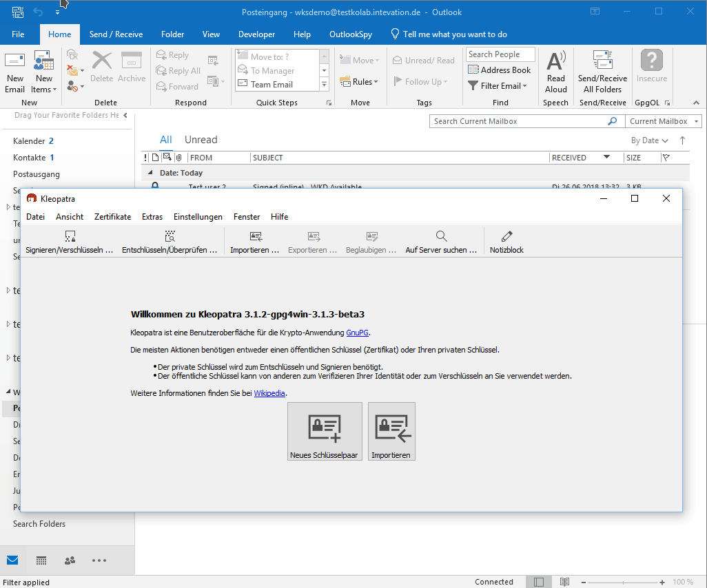Open the GnuPG link

point(357,333)
